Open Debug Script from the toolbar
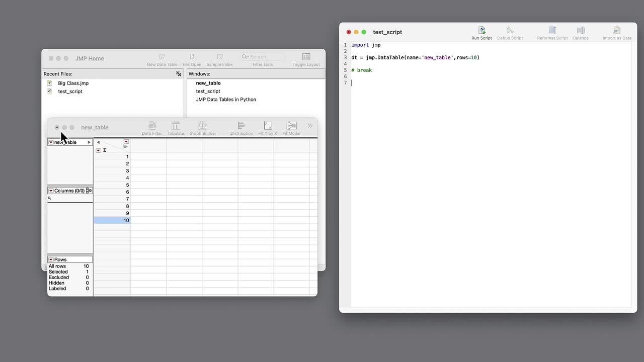The image size is (644, 362). [510, 31]
